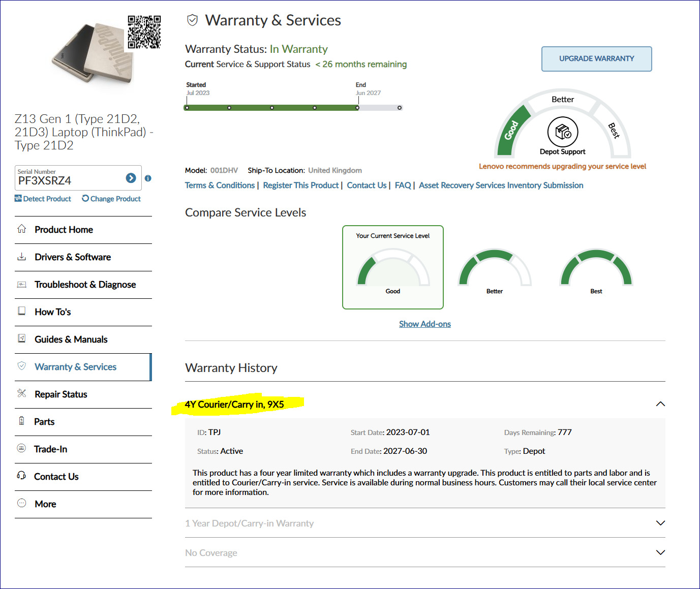700x589 pixels.
Task: Click the How To's book icon
Action: tap(21, 311)
